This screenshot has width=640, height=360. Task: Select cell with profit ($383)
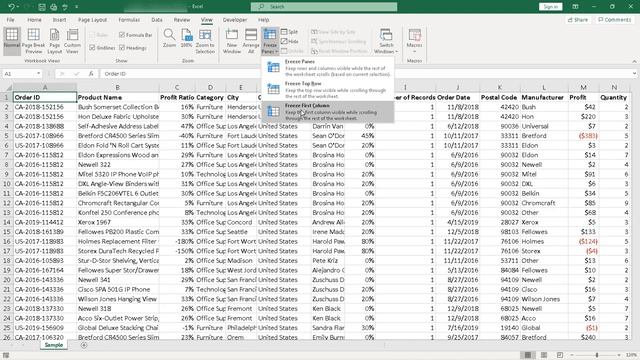coord(584,136)
